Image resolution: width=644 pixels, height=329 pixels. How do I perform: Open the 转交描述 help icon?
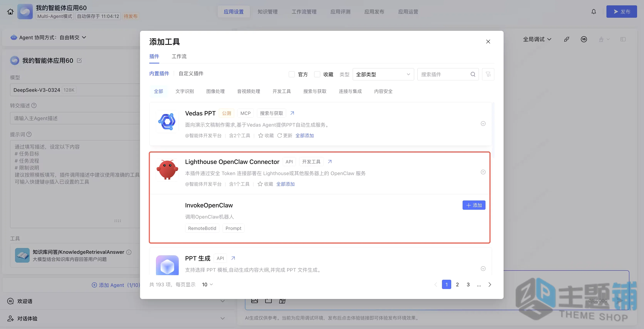coord(34,105)
